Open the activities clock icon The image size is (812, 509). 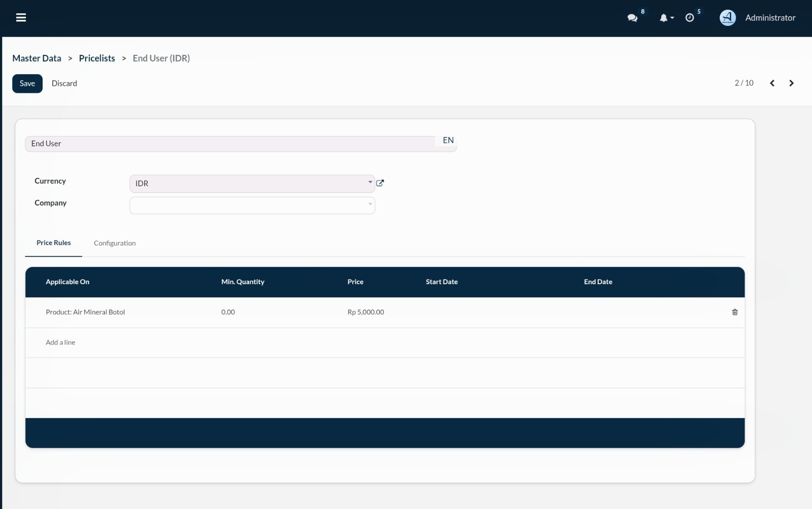tap(690, 18)
